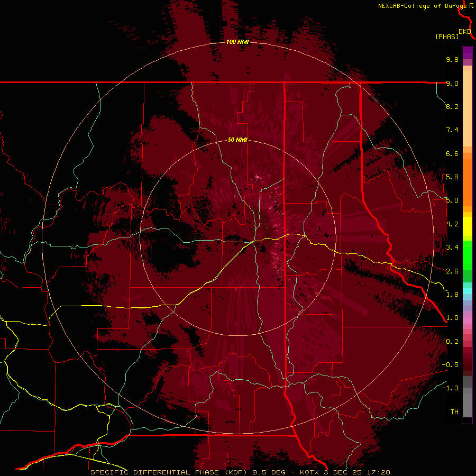This screenshot has width=476, height=476.
Task: Click the TH threshold label on scale
Action: (454, 412)
